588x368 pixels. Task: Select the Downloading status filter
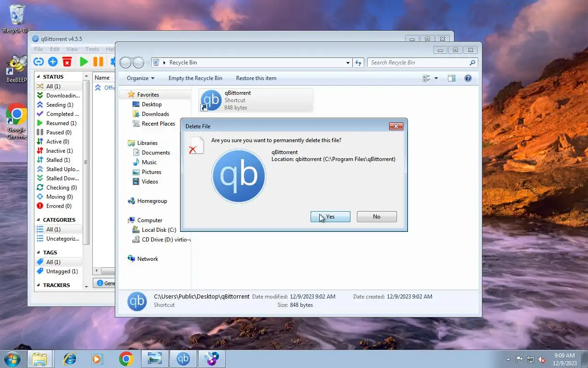tap(58, 96)
